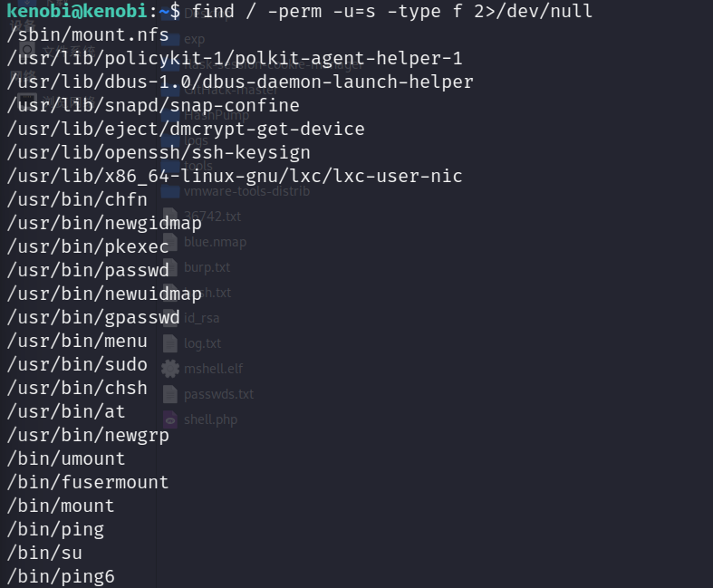The width and height of the screenshot is (713, 588).
Task: Click the mshell.elf gear file icon
Action: coord(169,369)
